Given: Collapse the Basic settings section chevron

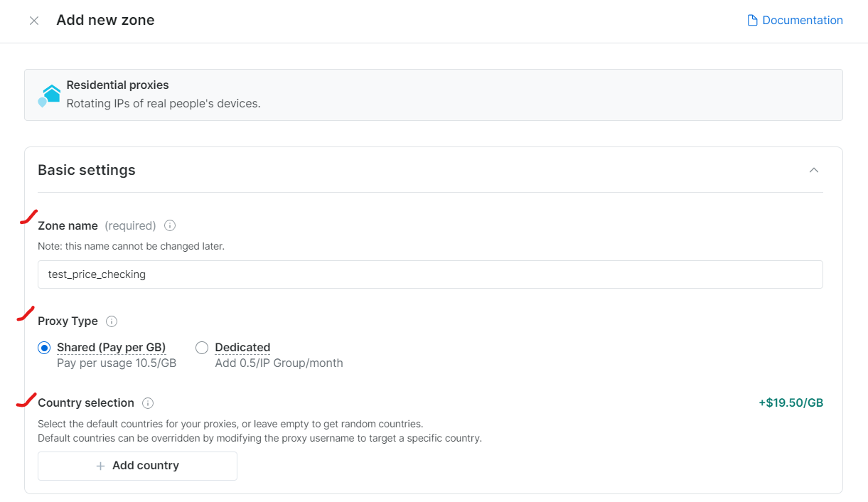Looking at the screenshot, I should tap(814, 170).
